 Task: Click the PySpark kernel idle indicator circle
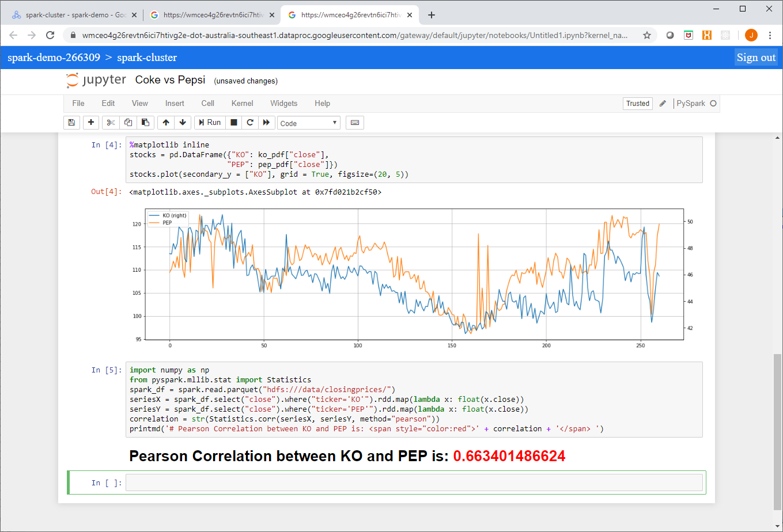tap(713, 104)
